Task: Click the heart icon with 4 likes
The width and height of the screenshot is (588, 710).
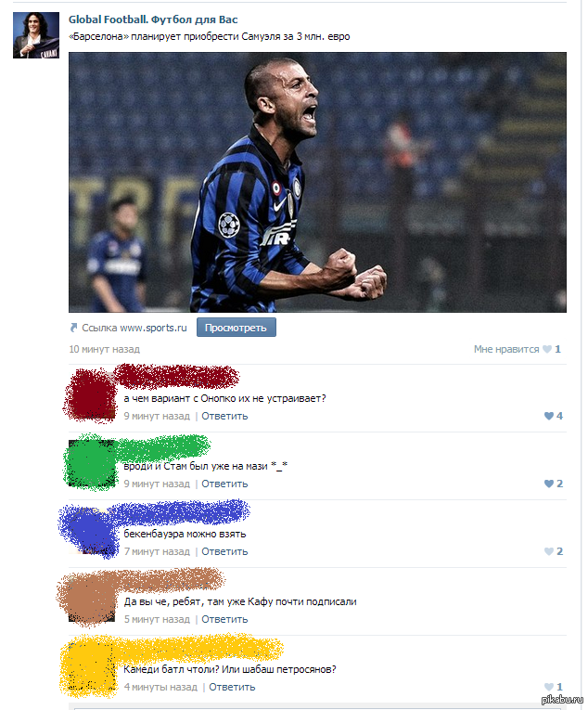Action: click(549, 416)
